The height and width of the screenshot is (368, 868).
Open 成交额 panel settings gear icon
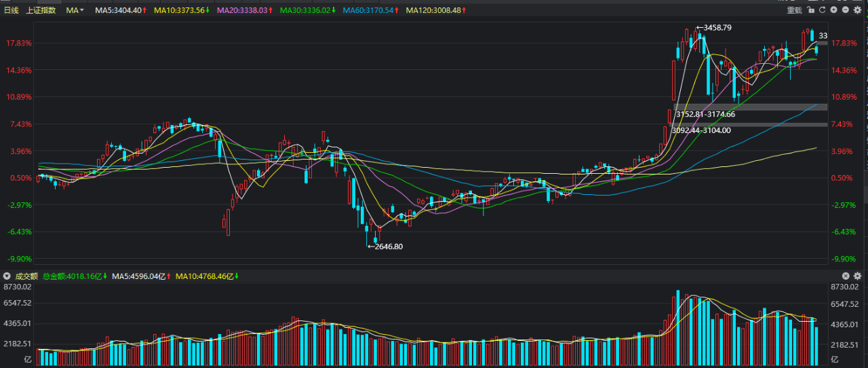pos(857,276)
